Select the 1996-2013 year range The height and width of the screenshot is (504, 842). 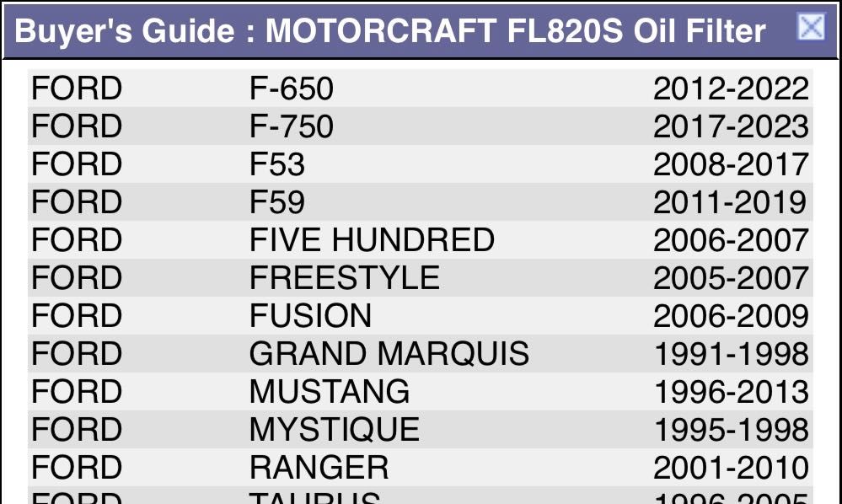pos(731,392)
